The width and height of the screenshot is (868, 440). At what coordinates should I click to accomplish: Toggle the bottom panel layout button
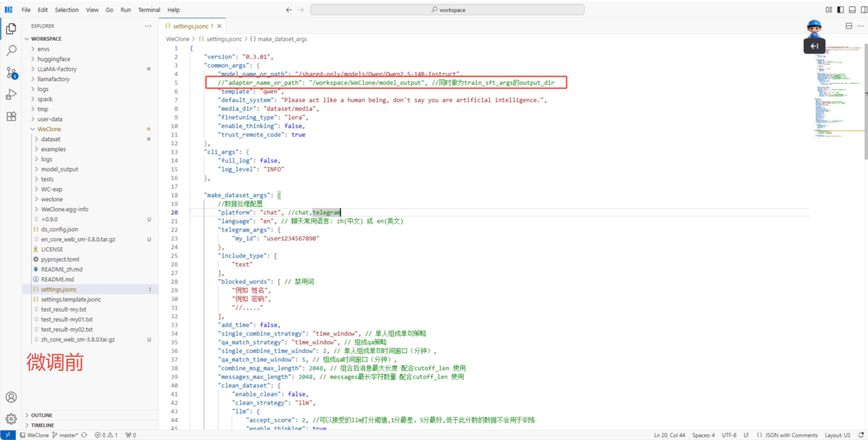pyautogui.click(x=852, y=10)
